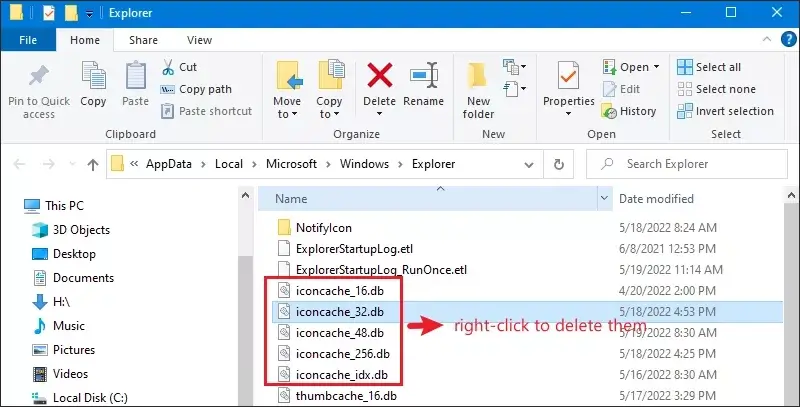Select Music in navigation pane

(x=58, y=326)
